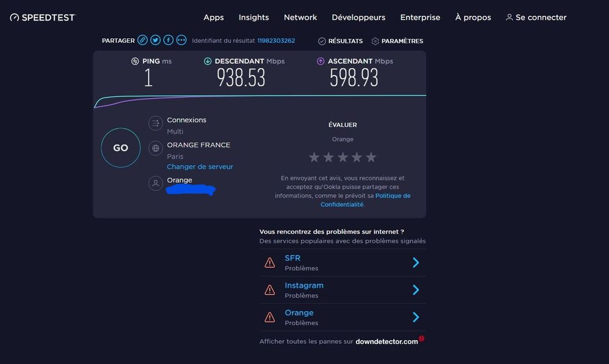The width and height of the screenshot is (609, 364).
Task: Click the server globe icon
Action: click(155, 148)
